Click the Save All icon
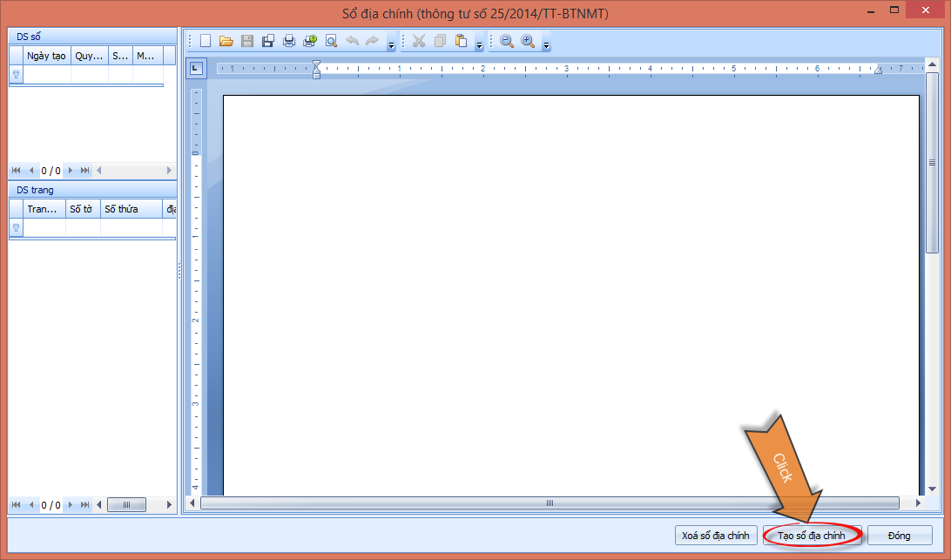Image resolution: width=951 pixels, height=560 pixels. click(268, 41)
